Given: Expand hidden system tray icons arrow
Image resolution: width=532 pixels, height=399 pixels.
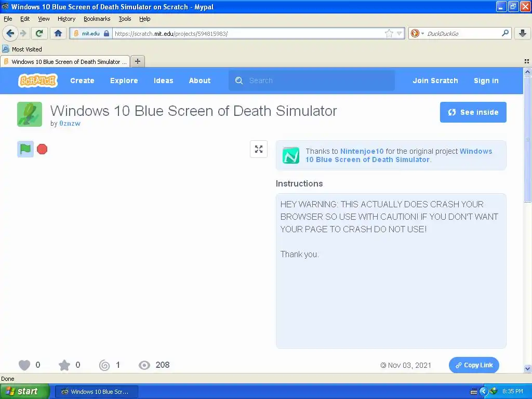Looking at the screenshot, I should coord(484,392).
